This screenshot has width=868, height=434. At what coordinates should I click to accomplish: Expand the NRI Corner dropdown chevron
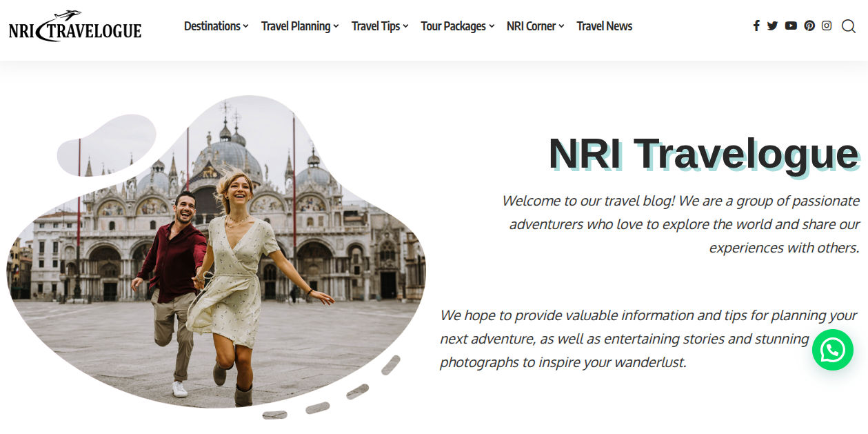(561, 27)
